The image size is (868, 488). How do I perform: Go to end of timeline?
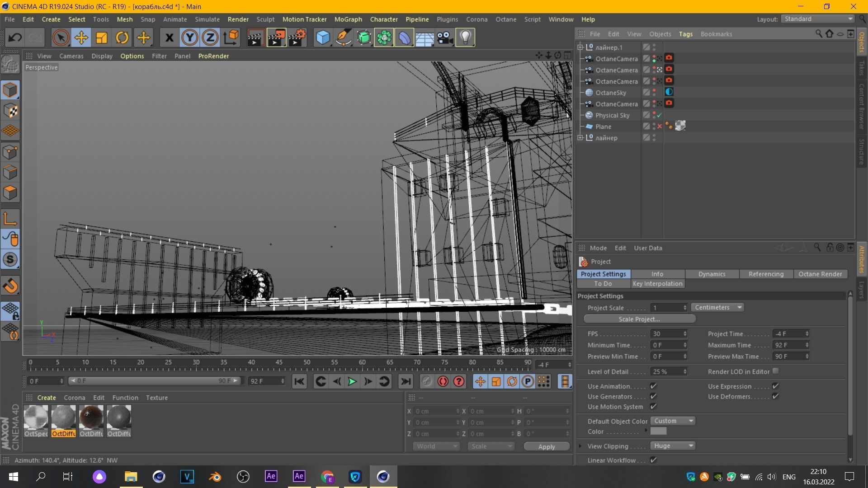click(406, 381)
